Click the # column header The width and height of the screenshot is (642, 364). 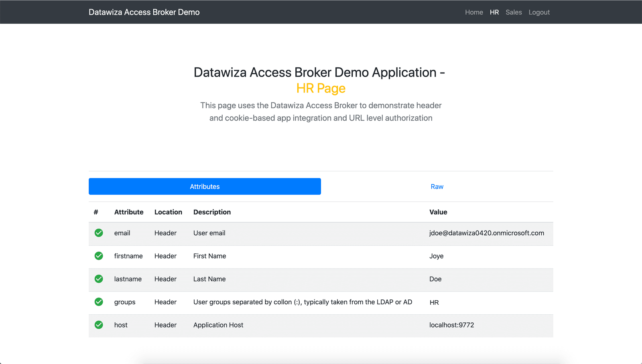[96, 212]
